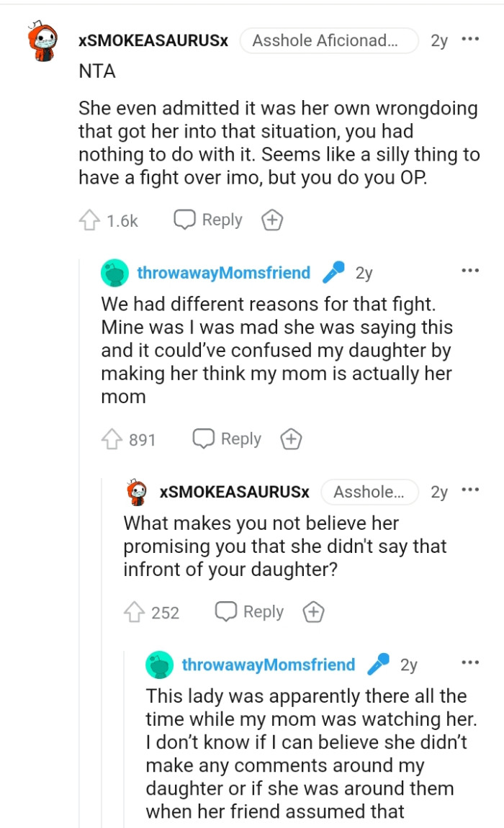Give an award to xSMOKEASAURUSx's top comment
The height and width of the screenshot is (828, 504).
pyautogui.click(x=272, y=220)
